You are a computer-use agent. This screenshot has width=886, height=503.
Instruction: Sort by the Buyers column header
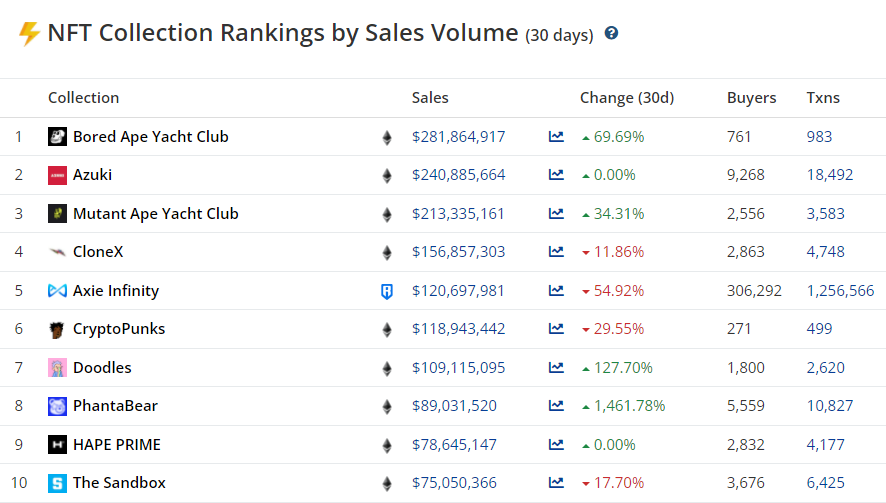(751, 98)
